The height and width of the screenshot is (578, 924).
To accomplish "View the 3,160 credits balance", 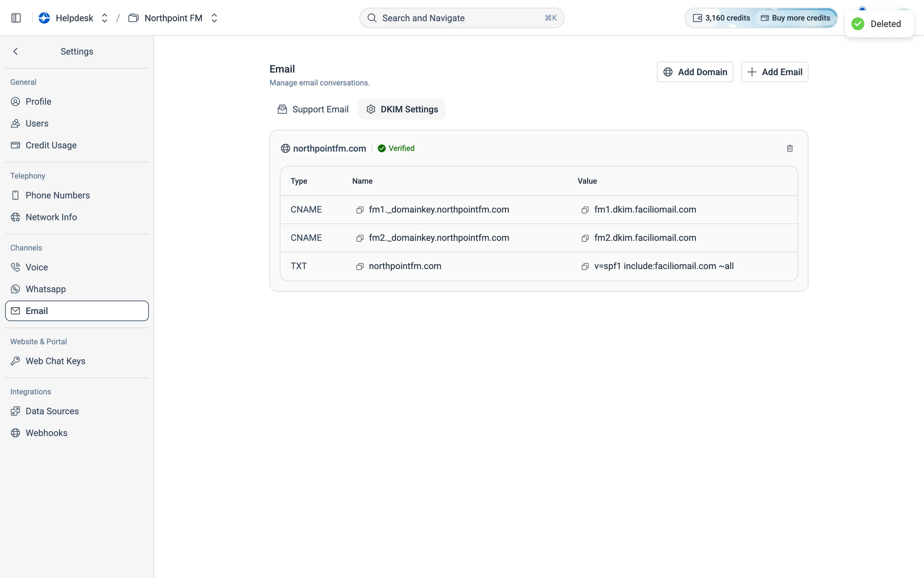I will tap(721, 18).
